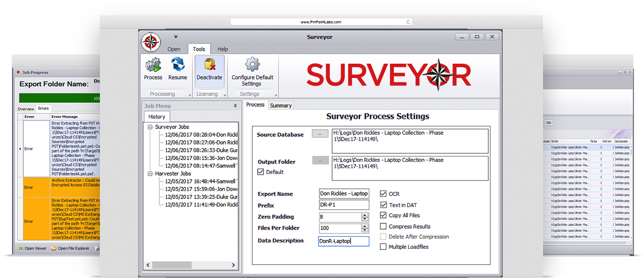This screenshot has width=644, height=278.
Task: Toggle the Text in DAT checkbox
Action: pyautogui.click(x=384, y=205)
